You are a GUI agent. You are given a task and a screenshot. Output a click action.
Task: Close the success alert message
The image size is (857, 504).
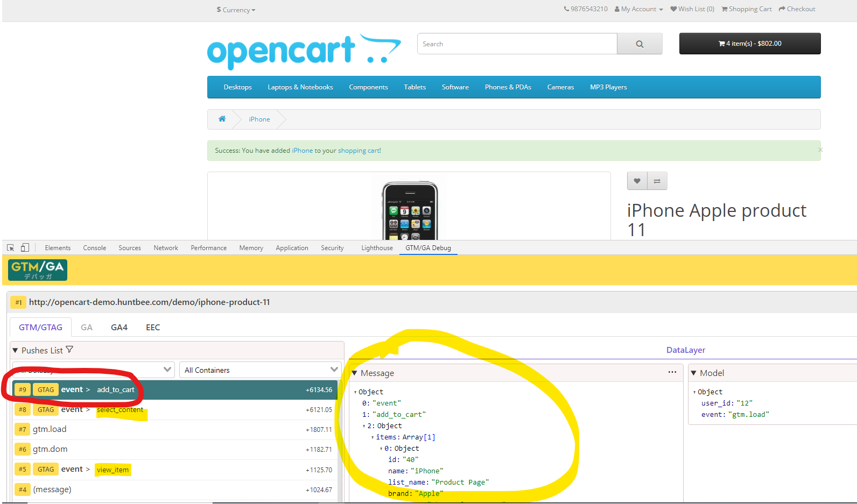[x=820, y=150]
